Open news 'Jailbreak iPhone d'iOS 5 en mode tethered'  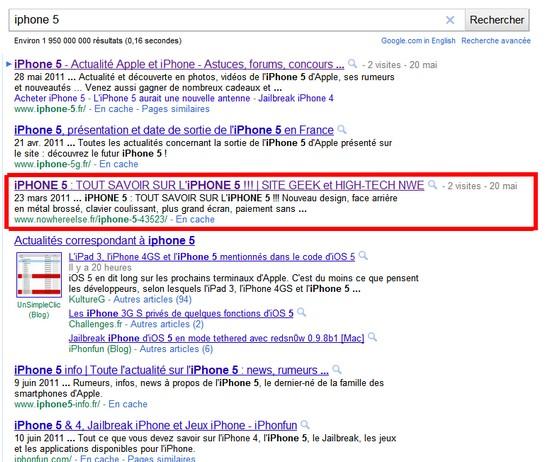[216, 338]
